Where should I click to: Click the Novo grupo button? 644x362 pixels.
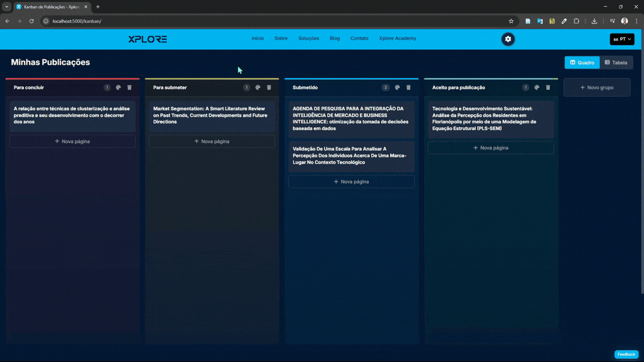tap(597, 87)
